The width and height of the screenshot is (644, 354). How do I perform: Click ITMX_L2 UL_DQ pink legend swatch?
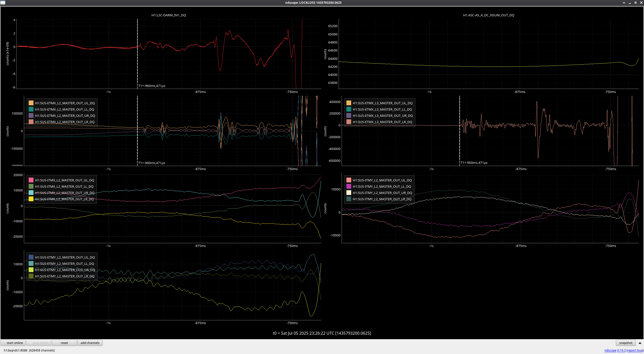(x=31, y=180)
